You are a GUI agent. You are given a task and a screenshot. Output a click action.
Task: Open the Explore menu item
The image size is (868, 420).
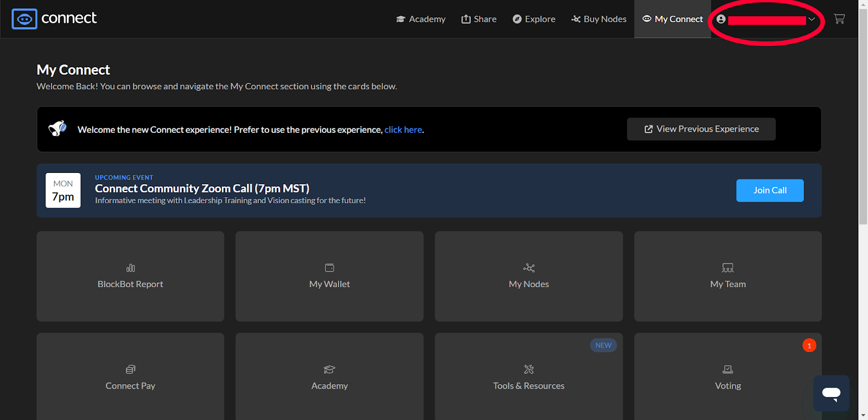(534, 19)
